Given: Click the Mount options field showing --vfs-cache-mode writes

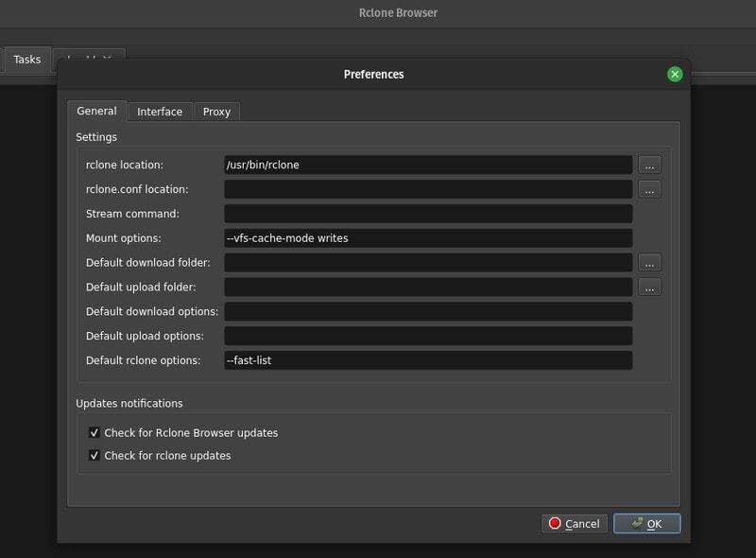Looking at the screenshot, I should coord(425,237).
